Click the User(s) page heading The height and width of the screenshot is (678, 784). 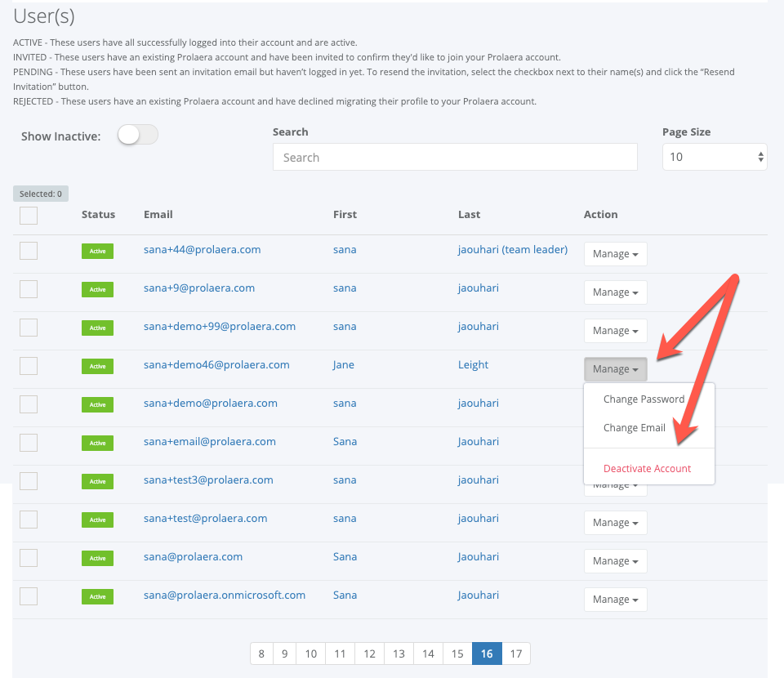coord(44,16)
